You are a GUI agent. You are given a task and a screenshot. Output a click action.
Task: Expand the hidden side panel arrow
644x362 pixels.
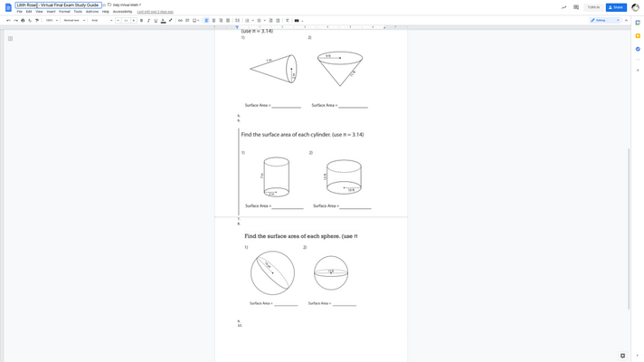(638, 356)
